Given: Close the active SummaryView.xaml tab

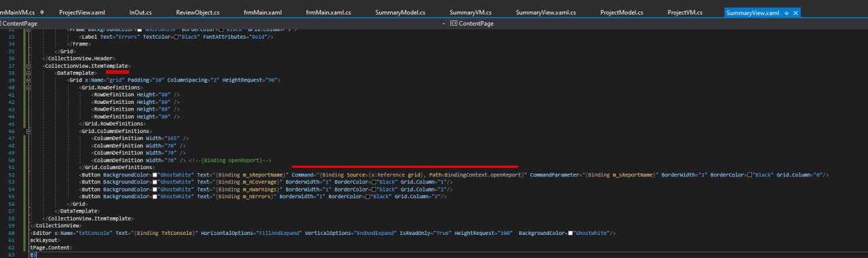Looking at the screenshot, I should pos(795,13).
